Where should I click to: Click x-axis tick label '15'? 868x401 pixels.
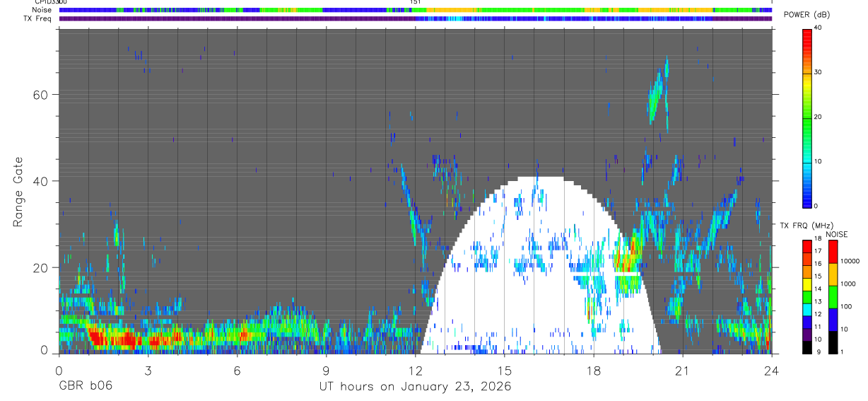[504, 370]
